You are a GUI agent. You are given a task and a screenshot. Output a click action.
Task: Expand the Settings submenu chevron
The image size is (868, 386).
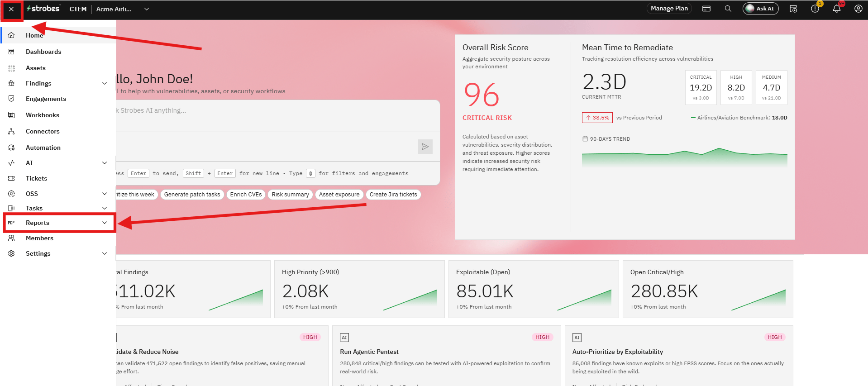click(x=105, y=253)
